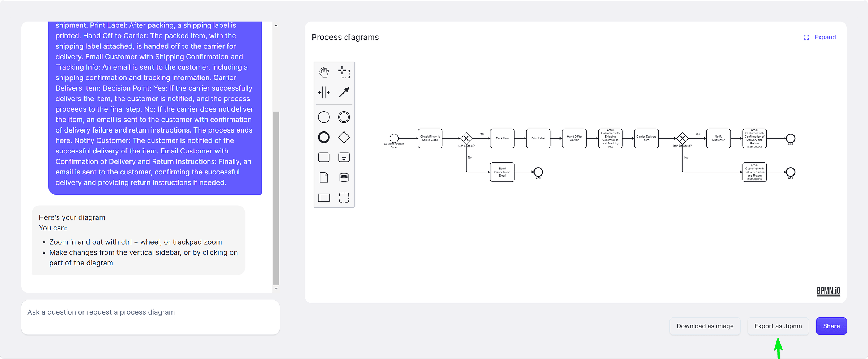Create an Intermediate Event shape
The image size is (868, 359).
(344, 117)
